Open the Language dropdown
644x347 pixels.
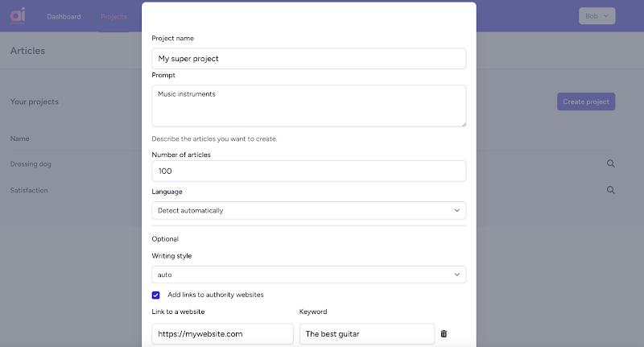click(308, 210)
